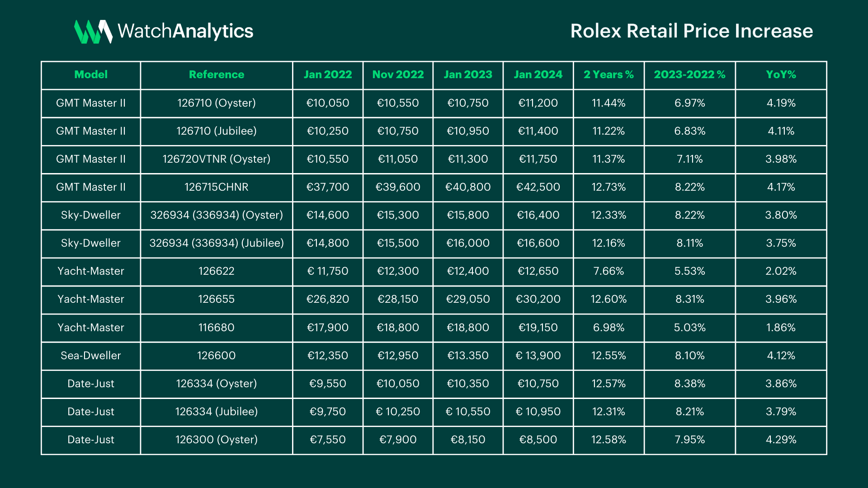Click the 4.29% YoY value
Screen dimensions: 868x488
click(x=781, y=440)
